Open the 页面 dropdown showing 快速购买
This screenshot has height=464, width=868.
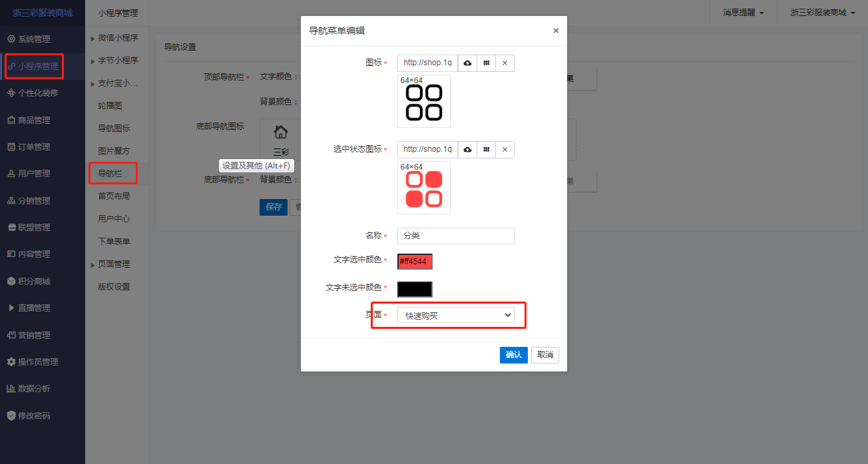(456, 315)
